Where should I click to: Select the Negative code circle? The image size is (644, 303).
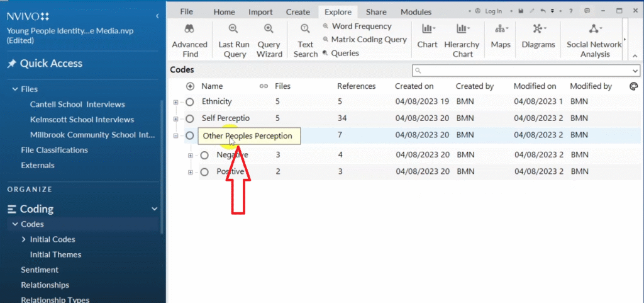coord(204,155)
